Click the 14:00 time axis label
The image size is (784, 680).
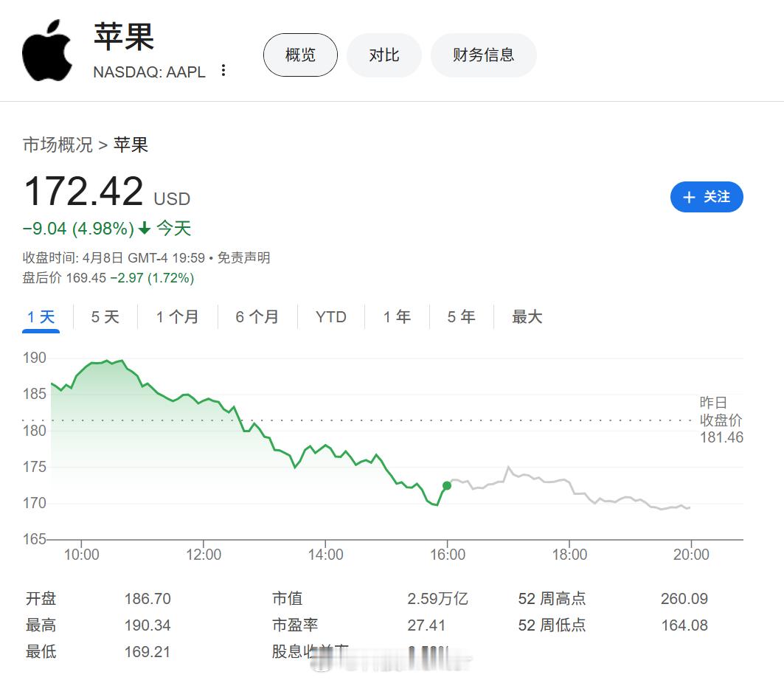click(325, 555)
